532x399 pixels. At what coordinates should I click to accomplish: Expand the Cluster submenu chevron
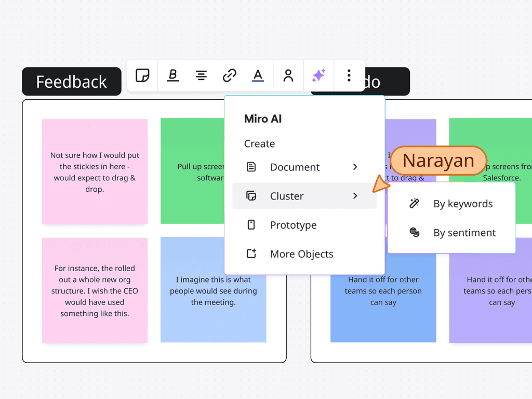[355, 196]
